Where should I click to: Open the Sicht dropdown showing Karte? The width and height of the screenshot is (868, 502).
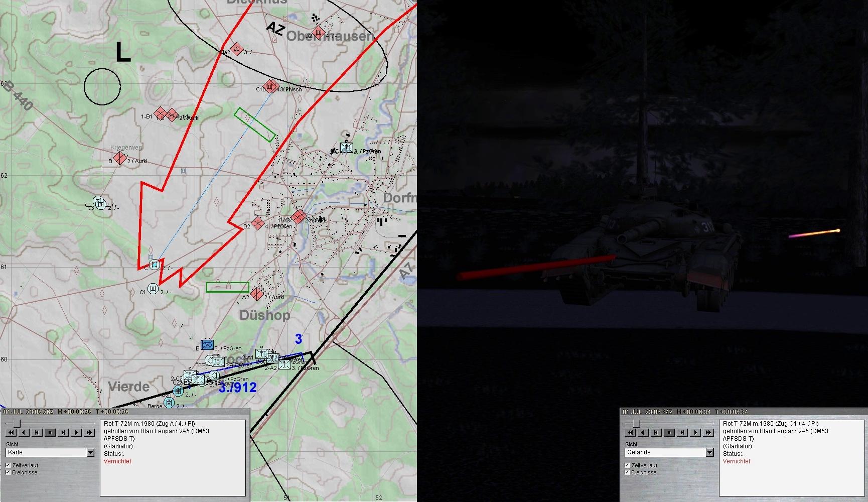tap(90, 452)
